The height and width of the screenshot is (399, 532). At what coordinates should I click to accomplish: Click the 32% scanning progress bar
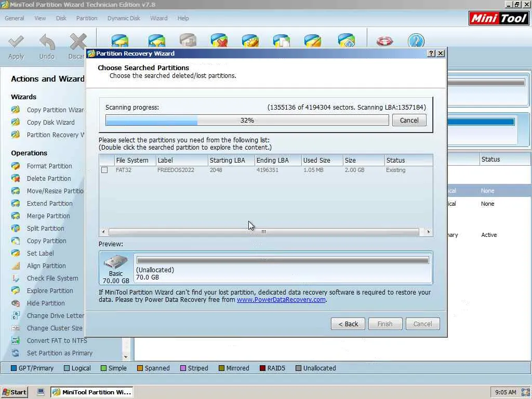247,120
